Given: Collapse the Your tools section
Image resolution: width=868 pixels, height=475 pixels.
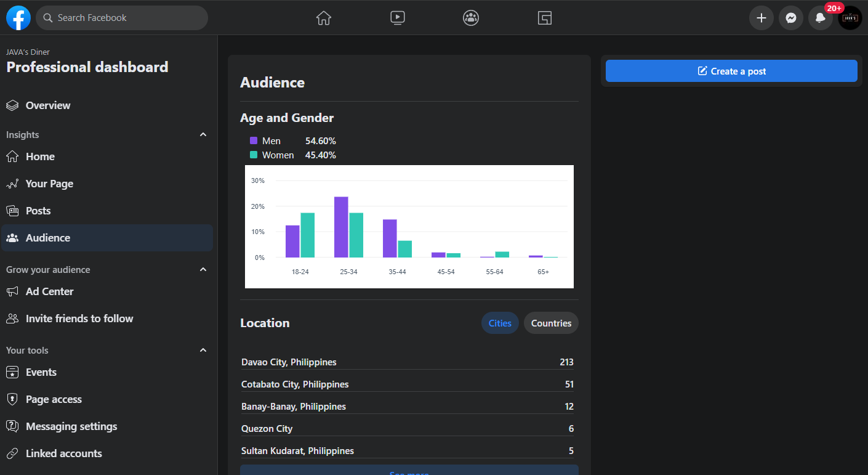Looking at the screenshot, I should (203, 350).
